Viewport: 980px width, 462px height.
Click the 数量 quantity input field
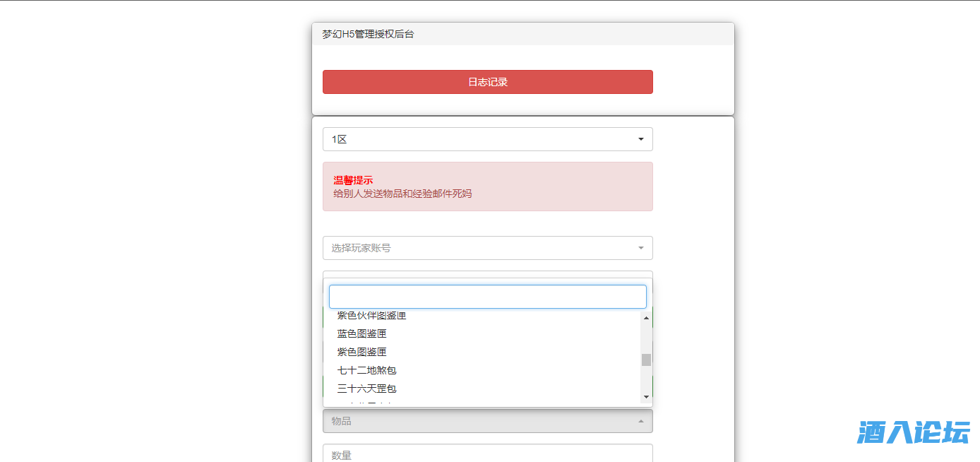(487, 454)
